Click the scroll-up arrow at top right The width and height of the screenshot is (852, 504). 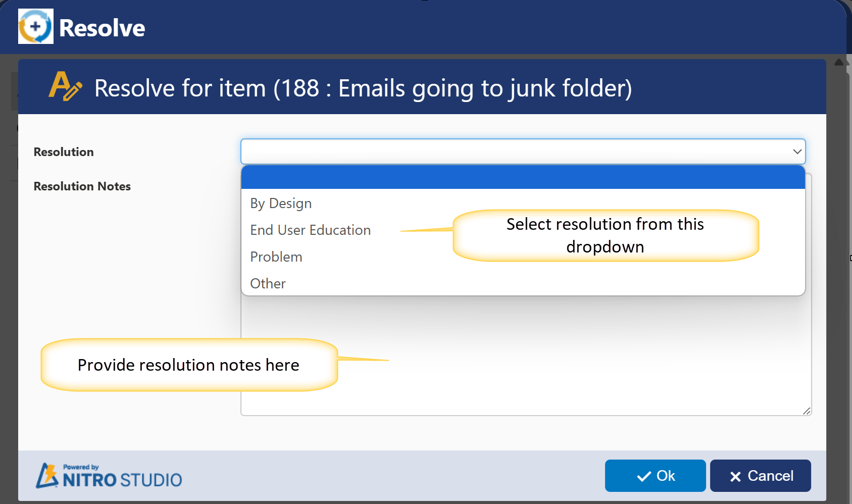(839, 62)
